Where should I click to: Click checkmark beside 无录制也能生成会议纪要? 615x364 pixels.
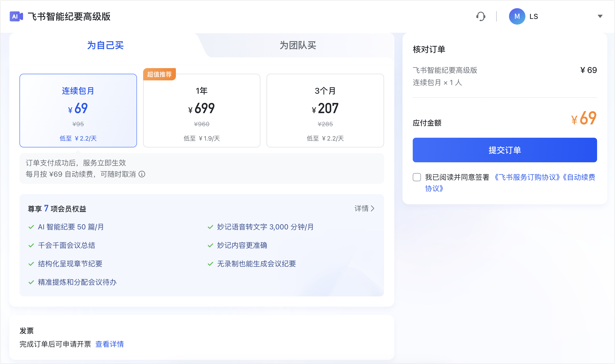coord(210,264)
